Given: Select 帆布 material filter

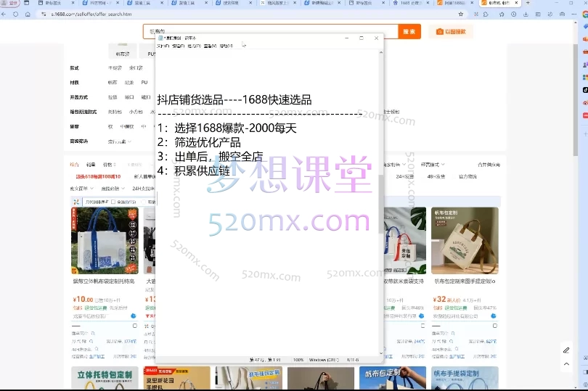Looking at the screenshot, I should click(x=113, y=83).
